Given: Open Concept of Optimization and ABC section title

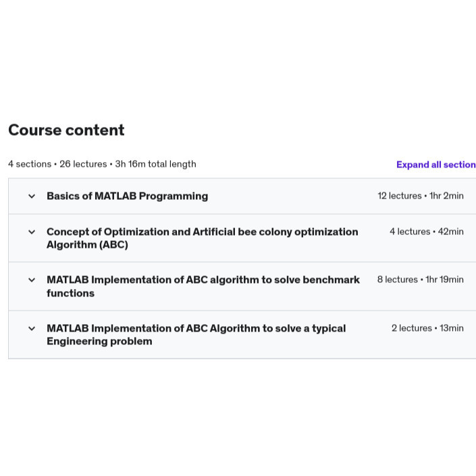Looking at the screenshot, I should pyautogui.click(x=202, y=238).
